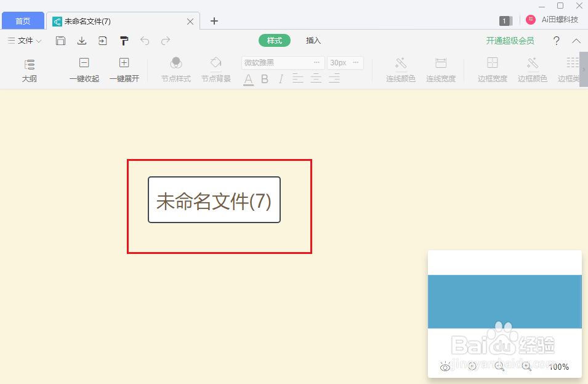
Task: Click the locate center target icon
Action: (472, 366)
